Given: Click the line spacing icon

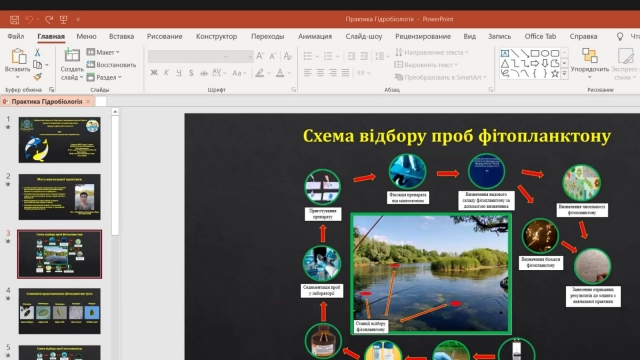Looking at the screenshot, I should coord(380,56).
